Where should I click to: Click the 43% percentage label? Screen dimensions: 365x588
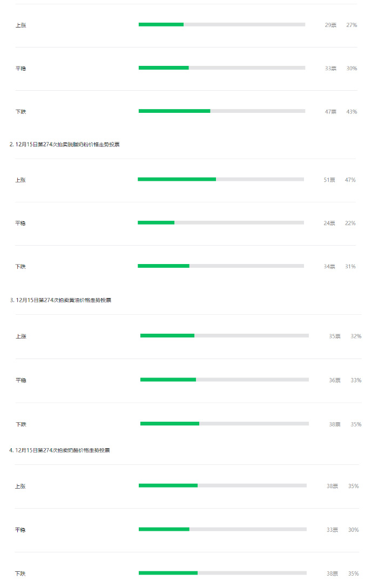(x=352, y=112)
